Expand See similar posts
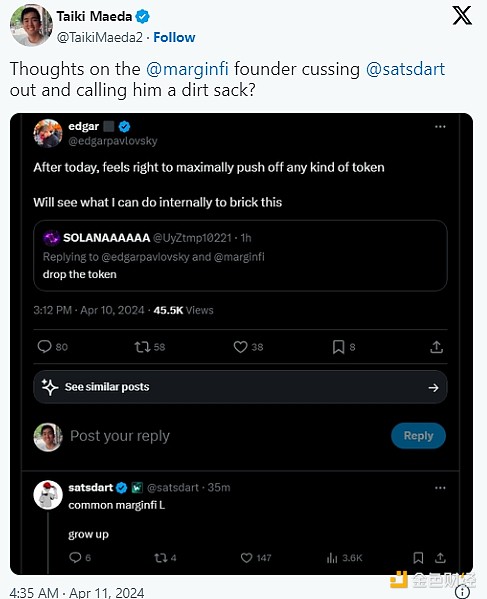The width and height of the screenshot is (487, 599). point(240,387)
